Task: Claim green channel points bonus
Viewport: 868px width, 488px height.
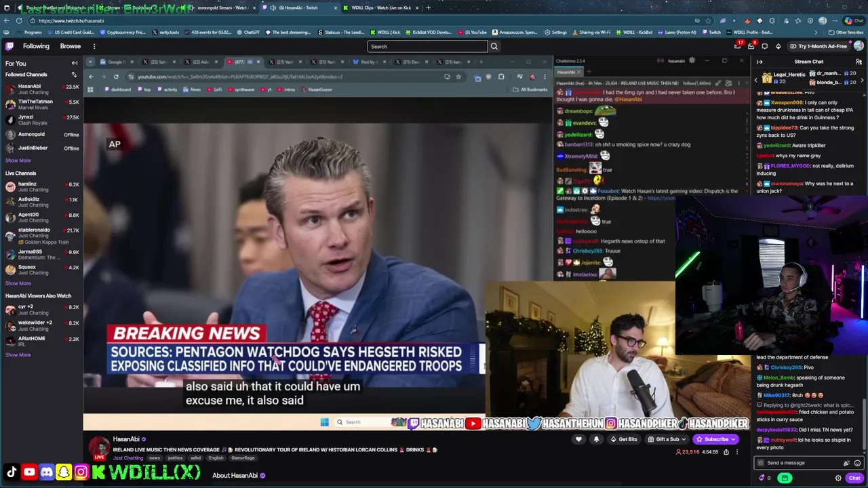Action: pyautogui.click(x=785, y=478)
